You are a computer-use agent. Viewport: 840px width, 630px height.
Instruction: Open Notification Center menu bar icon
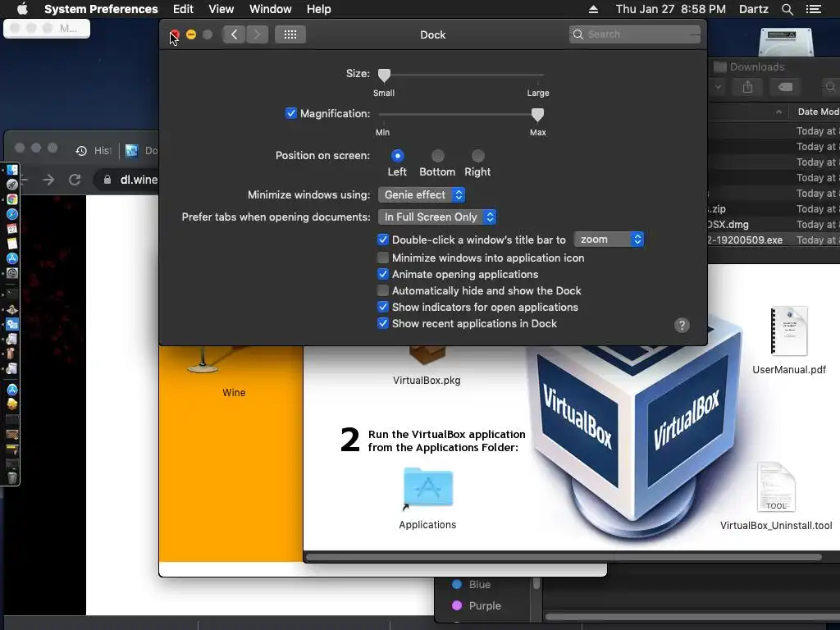(x=813, y=9)
